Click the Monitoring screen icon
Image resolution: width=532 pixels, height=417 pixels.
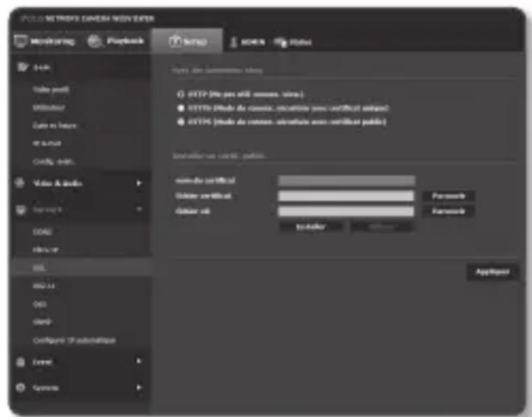point(21,41)
